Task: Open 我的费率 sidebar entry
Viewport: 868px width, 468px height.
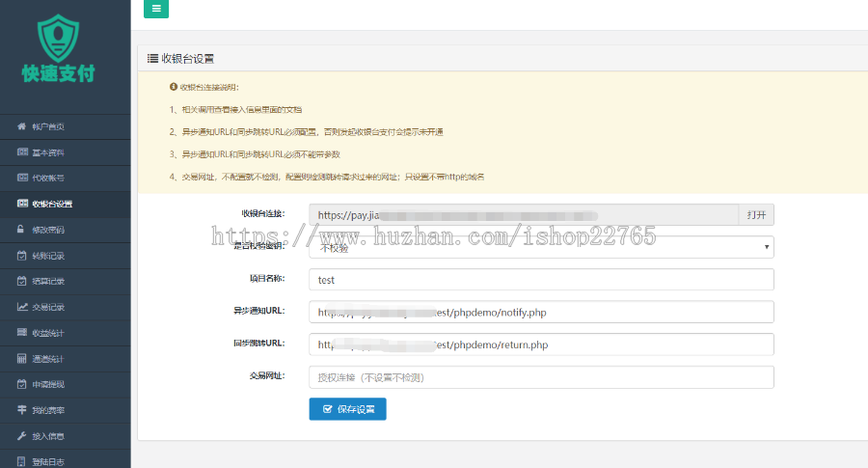Action: click(x=66, y=410)
